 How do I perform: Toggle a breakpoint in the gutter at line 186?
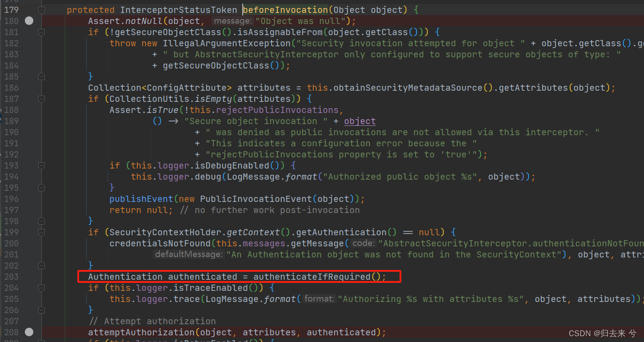[x=29, y=88]
